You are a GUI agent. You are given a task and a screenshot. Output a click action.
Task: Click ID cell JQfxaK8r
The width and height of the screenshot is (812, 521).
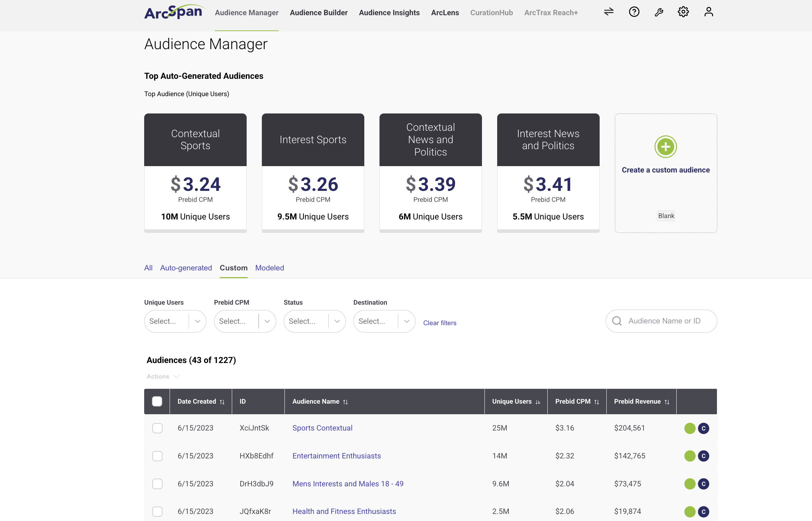255,511
